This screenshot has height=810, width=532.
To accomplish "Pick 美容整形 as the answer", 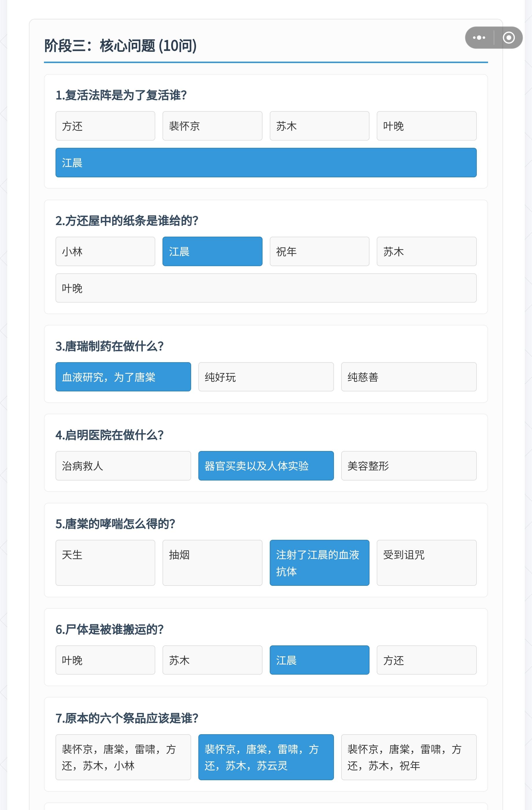I will [x=409, y=466].
